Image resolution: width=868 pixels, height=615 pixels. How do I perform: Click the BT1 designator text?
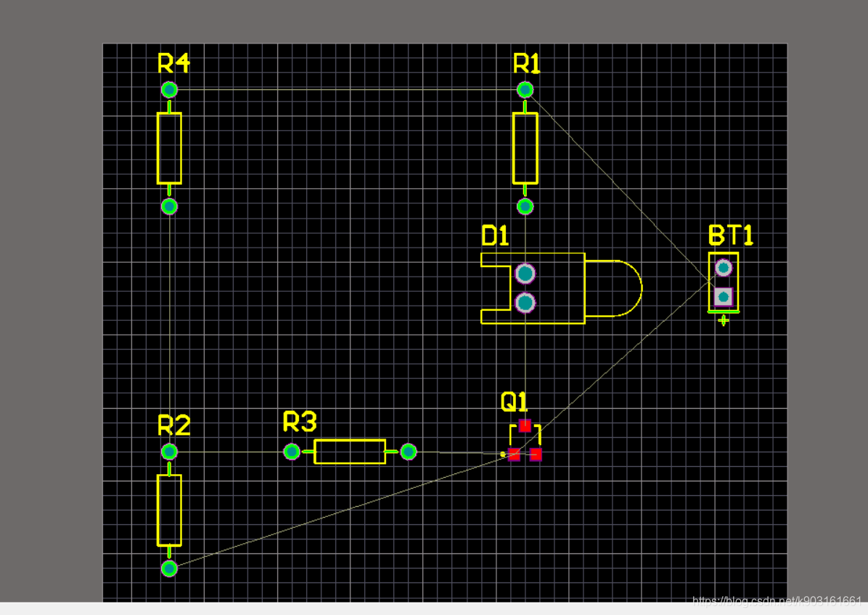pos(730,236)
